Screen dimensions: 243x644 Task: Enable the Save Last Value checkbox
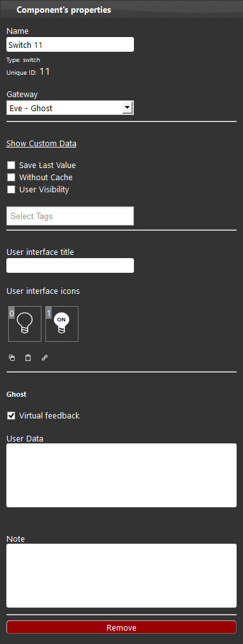pyautogui.click(x=11, y=165)
